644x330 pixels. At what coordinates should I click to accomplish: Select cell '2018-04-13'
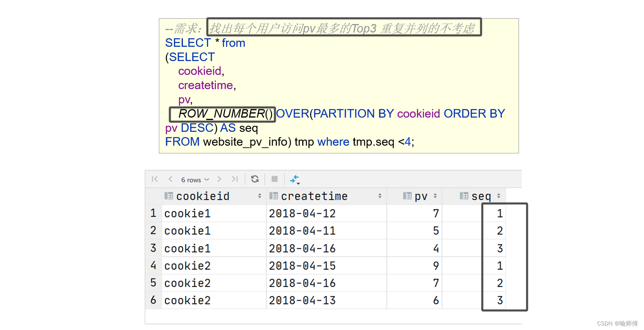tap(326, 300)
